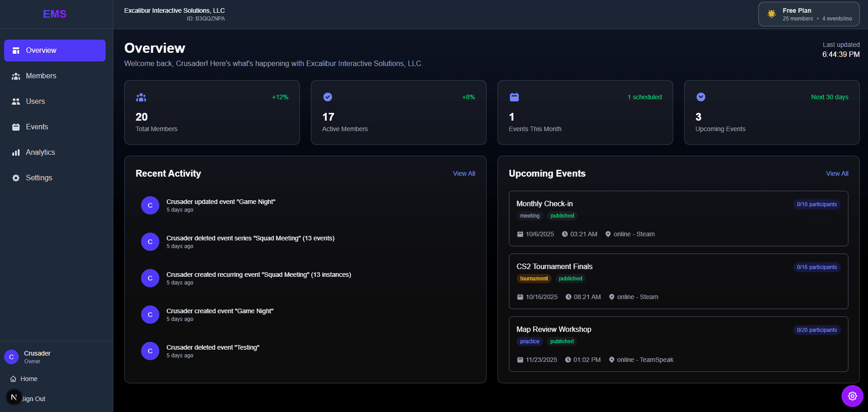868x412 pixels.
Task: Click the Settings gear icon in the sidebar
Action: 16,178
